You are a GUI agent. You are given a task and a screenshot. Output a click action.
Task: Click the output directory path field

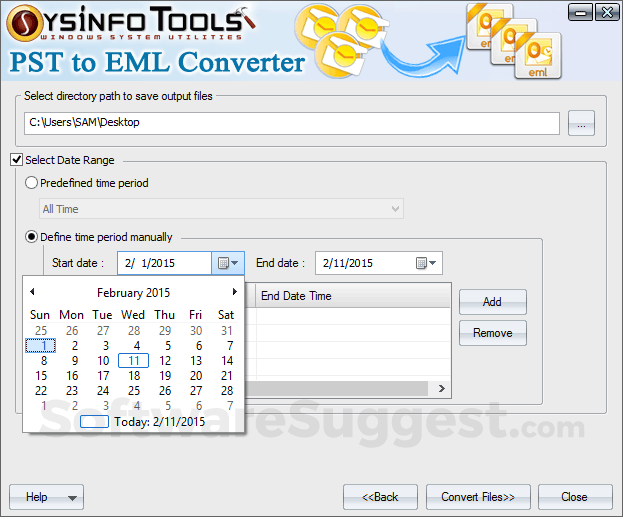click(x=292, y=123)
